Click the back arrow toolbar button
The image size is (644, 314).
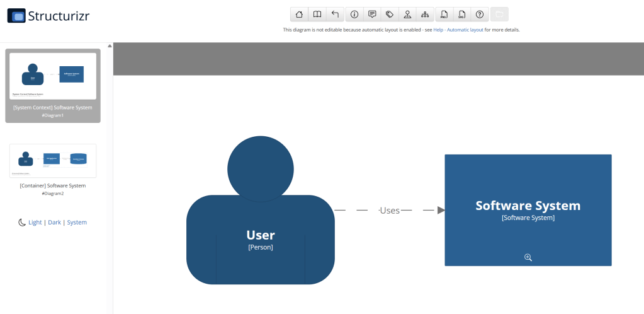click(x=335, y=15)
